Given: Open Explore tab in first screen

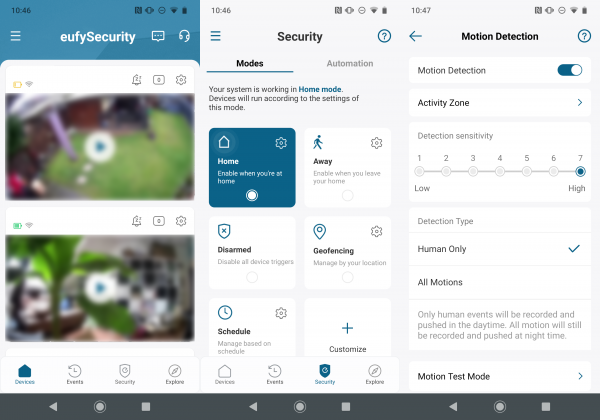Looking at the screenshot, I should 175,374.
